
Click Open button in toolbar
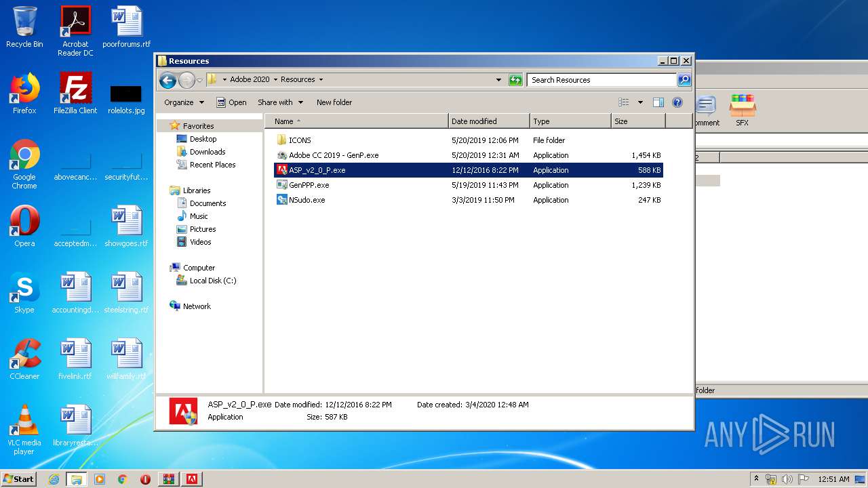click(231, 102)
